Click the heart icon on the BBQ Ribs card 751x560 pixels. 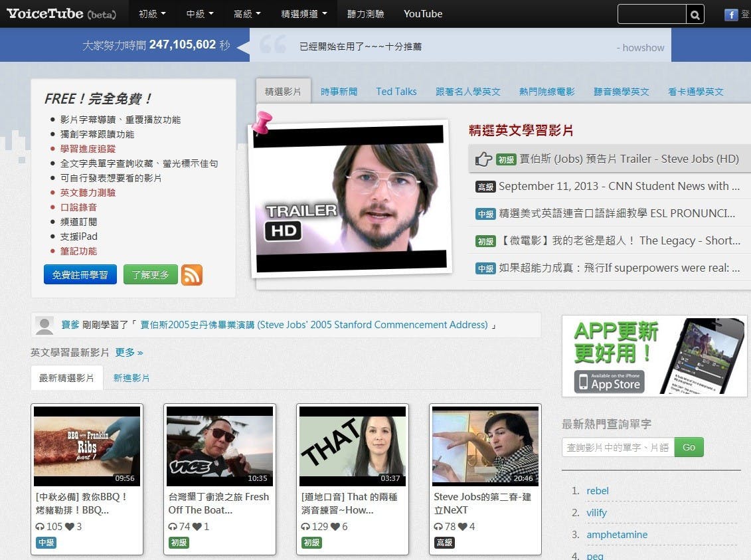70,527
